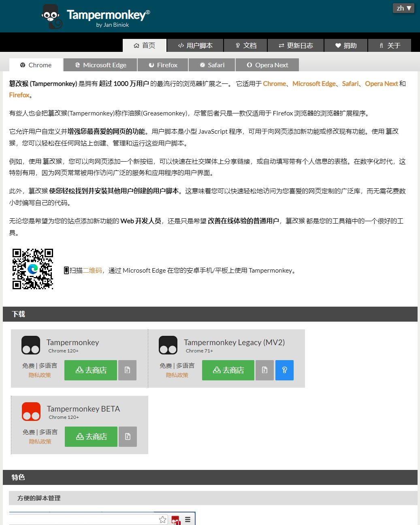Click the black Tampermonkey extension icon
This screenshot has width=420, height=525.
(31, 346)
